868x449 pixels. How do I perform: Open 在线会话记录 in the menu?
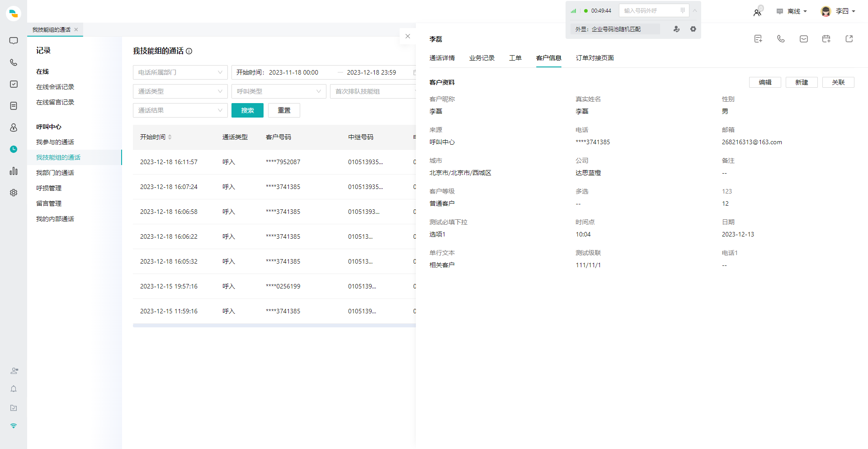point(55,87)
